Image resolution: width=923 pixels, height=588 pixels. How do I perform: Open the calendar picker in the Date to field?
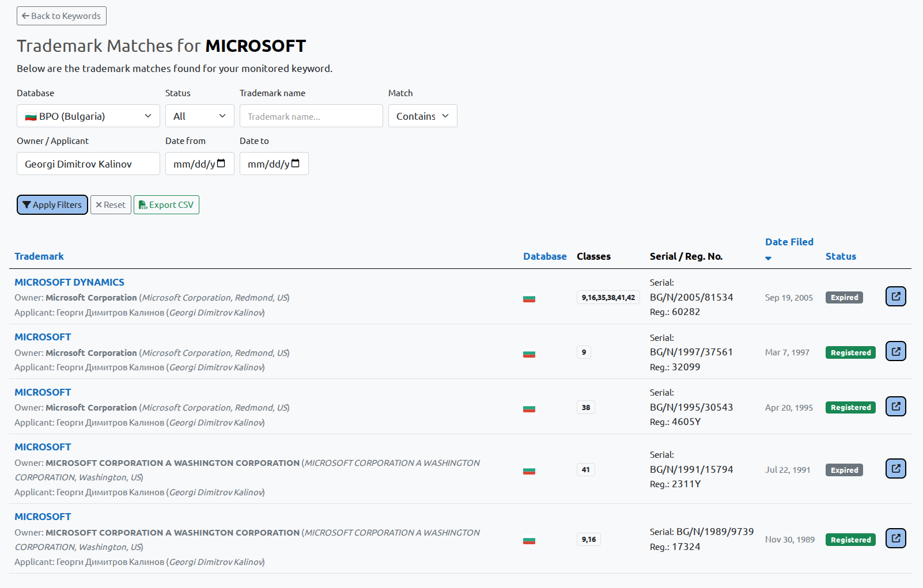point(296,164)
